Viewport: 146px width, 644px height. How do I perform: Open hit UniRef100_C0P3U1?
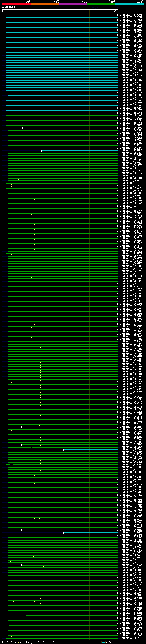[x=131, y=128]
